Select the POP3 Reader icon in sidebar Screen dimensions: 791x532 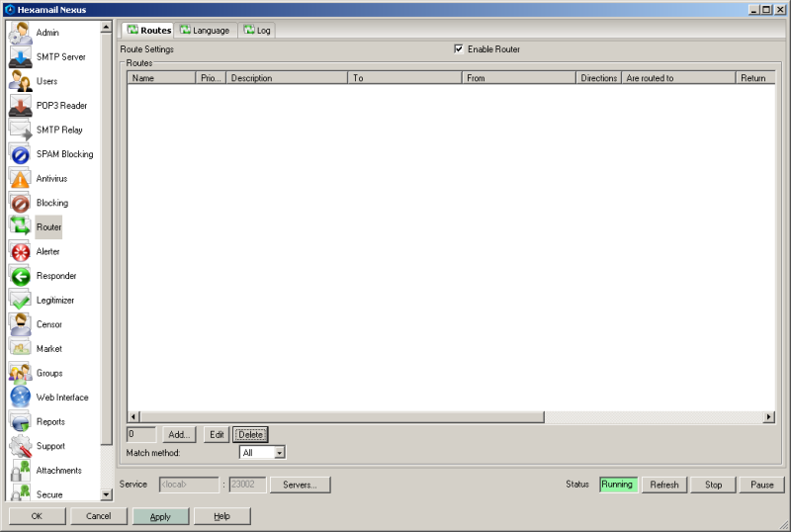20,105
